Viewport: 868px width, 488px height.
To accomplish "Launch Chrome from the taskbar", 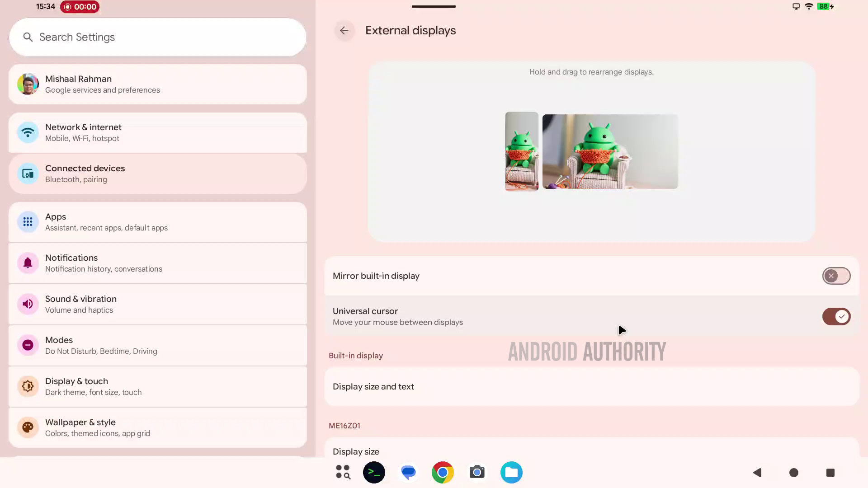I will 443,472.
